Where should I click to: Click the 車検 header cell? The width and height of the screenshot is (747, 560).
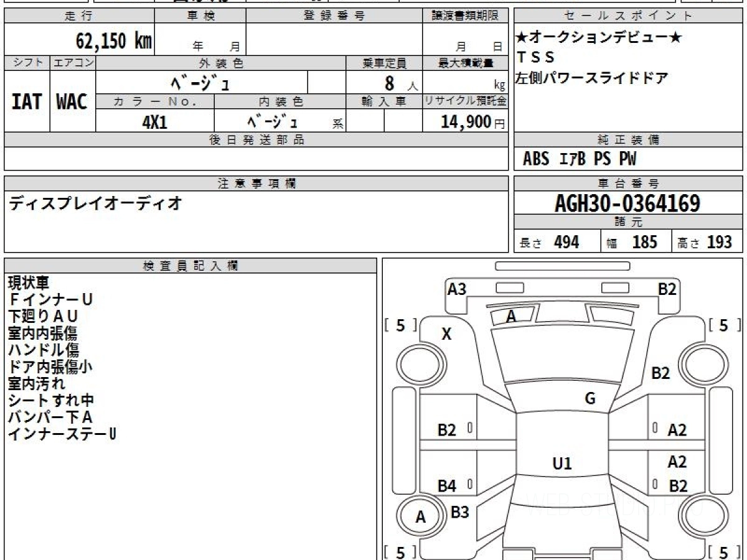click(x=200, y=16)
